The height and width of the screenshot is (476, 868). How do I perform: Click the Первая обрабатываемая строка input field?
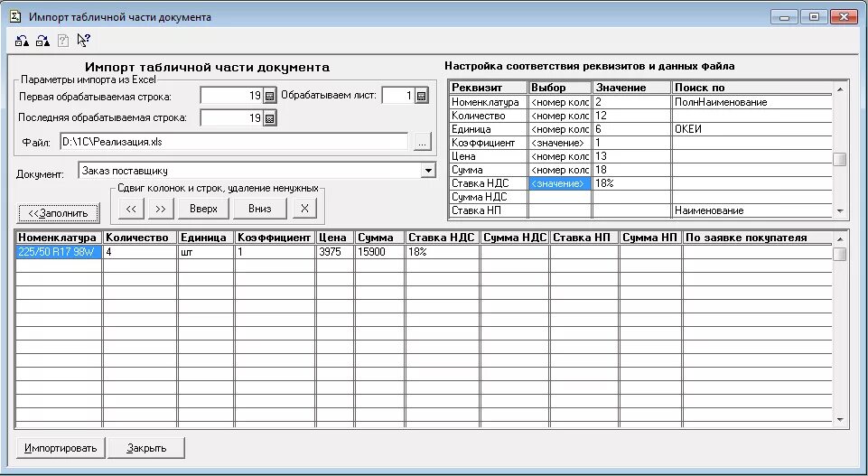click(x=231, y=96)
